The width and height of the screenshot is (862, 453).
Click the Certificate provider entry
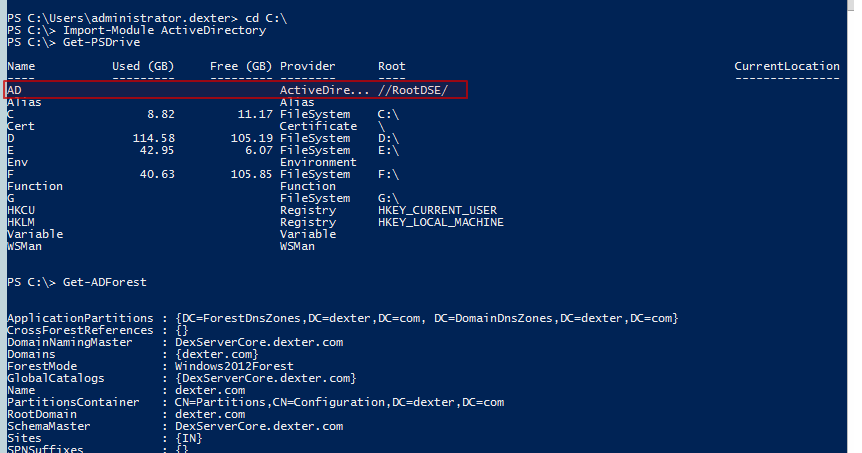tap(318, 126)
